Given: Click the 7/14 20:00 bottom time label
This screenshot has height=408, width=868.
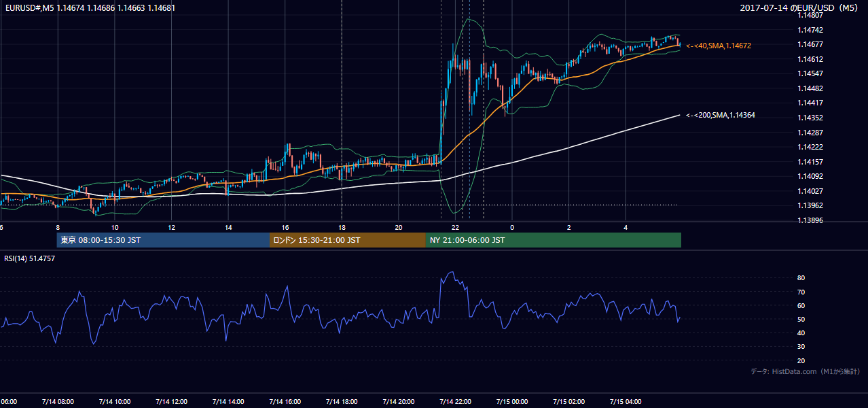Looking at the screenshot, I should point(399,402).
